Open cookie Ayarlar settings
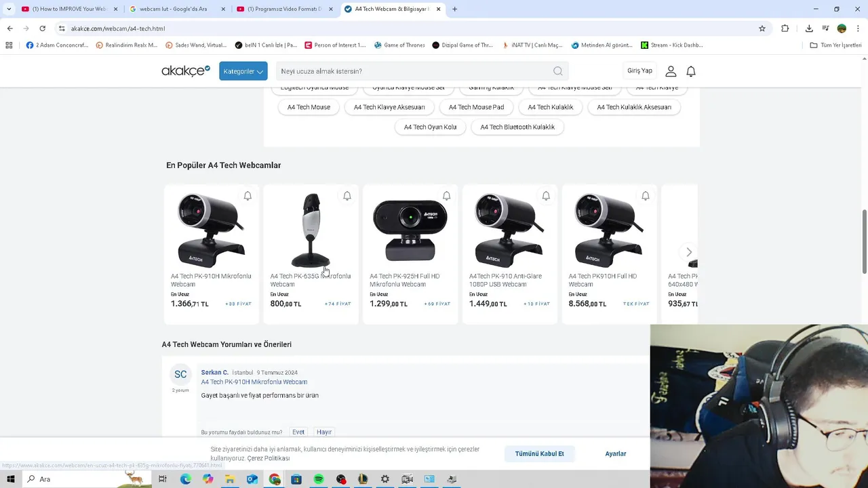 pyautogui.click(x=616, y=453)
